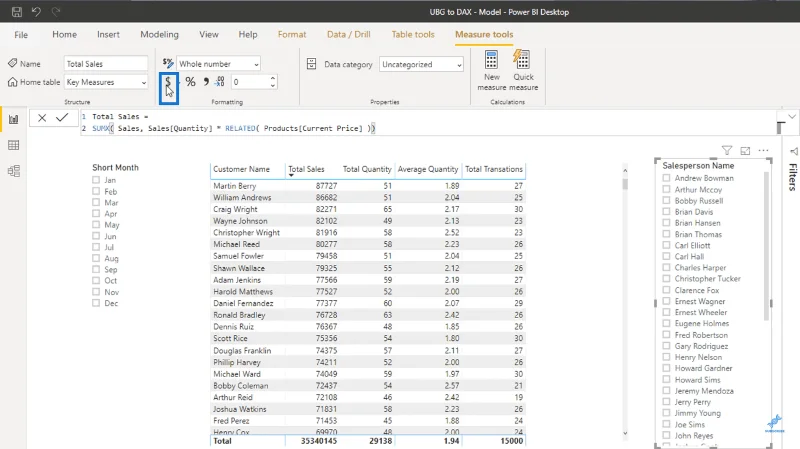Click the decimal places number field
The image size is (800, 449).
point(249,82)
